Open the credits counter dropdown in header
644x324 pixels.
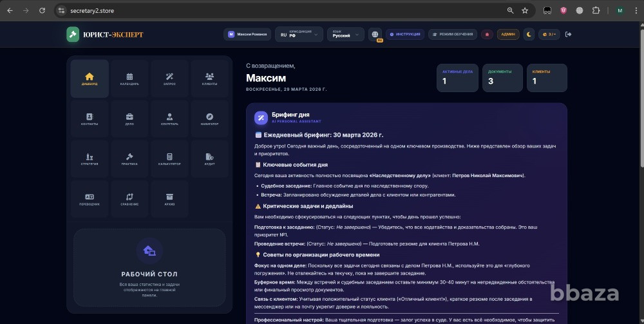click(x=549, y=35)
